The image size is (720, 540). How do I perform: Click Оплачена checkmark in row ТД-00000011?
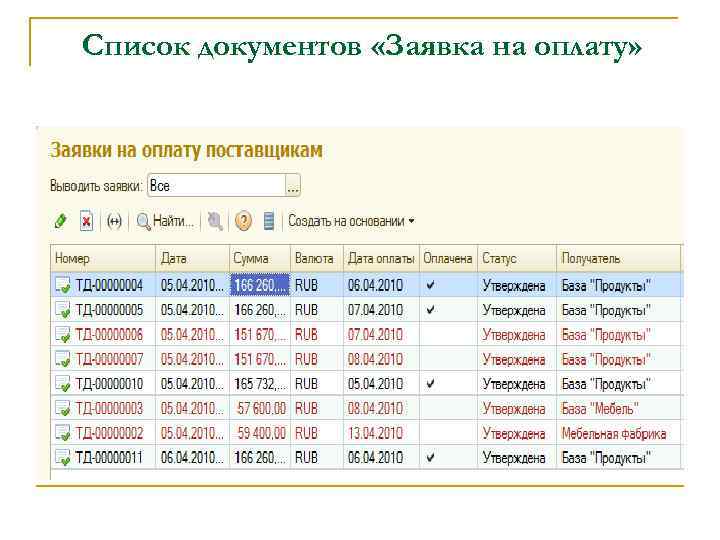[x=430, y=457]
